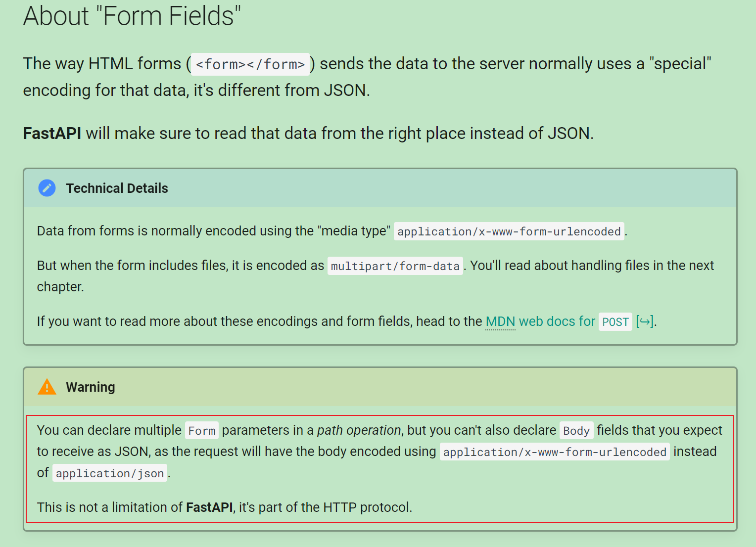The height and width of the screenshot is (547, 756).
Task: Click the Body inline code in the warning
Action: pyautogui.click(x=576, y=431)
